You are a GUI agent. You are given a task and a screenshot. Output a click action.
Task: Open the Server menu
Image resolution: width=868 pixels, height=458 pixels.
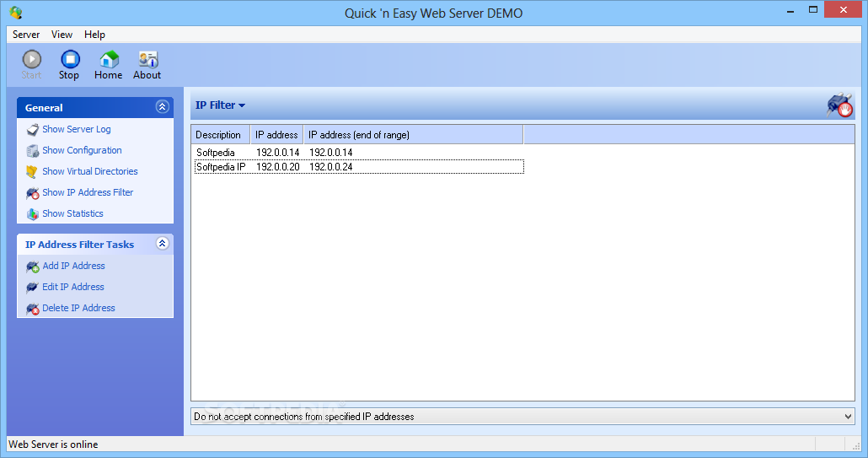26,35
